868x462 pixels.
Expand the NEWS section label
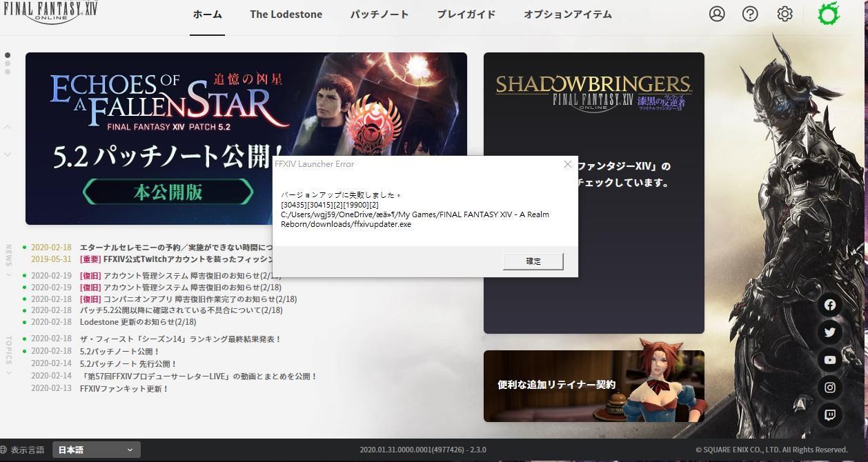(9, 260)
